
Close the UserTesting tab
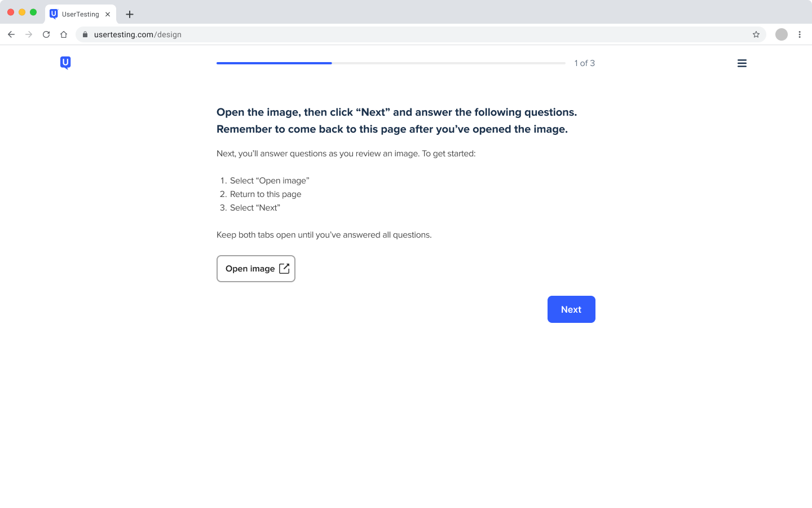click(x=108, y=14)
